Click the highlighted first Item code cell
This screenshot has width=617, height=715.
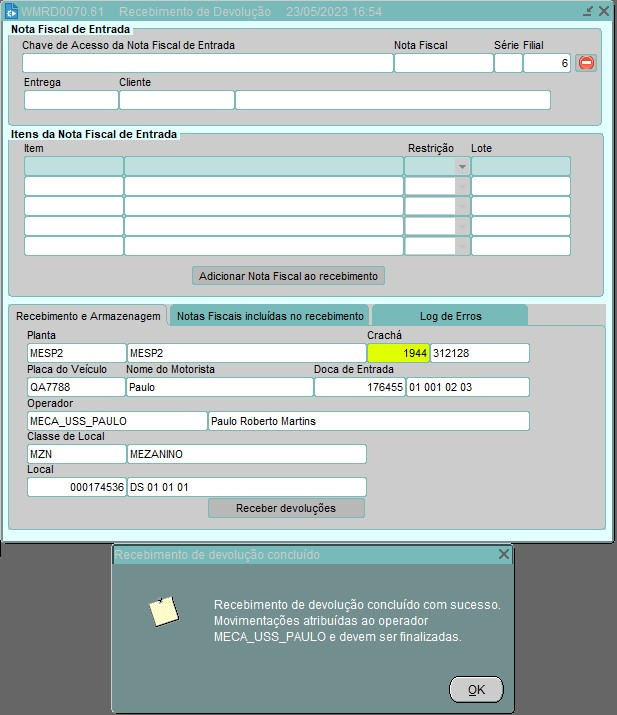(74, 166)
